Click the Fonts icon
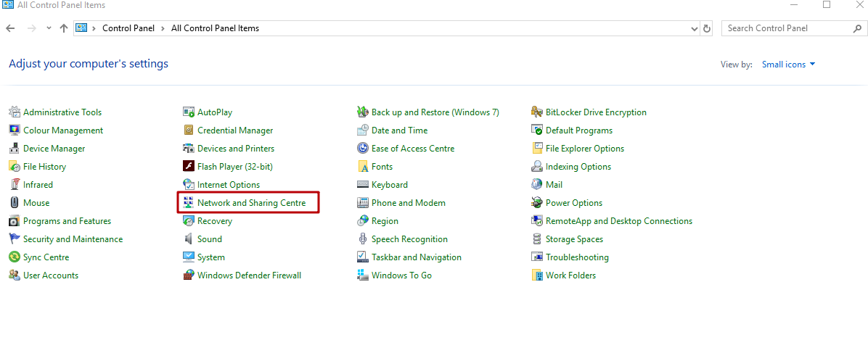 (x=363, y=167)
